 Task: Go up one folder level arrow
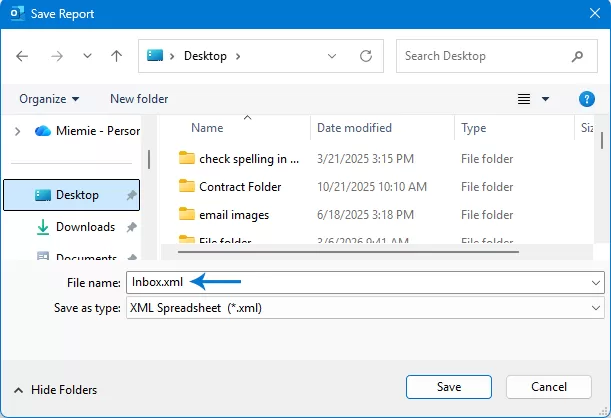click(x=116, y=56)
